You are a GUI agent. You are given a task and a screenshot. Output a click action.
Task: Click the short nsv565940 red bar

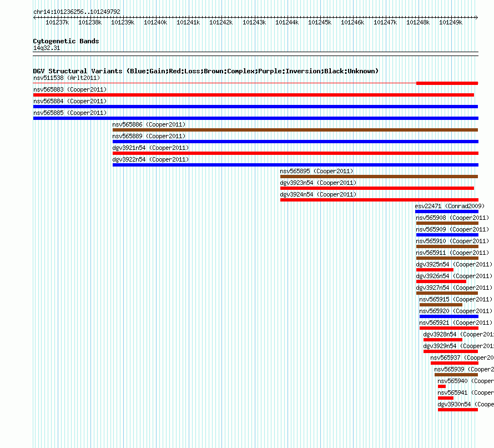point(442,386)
